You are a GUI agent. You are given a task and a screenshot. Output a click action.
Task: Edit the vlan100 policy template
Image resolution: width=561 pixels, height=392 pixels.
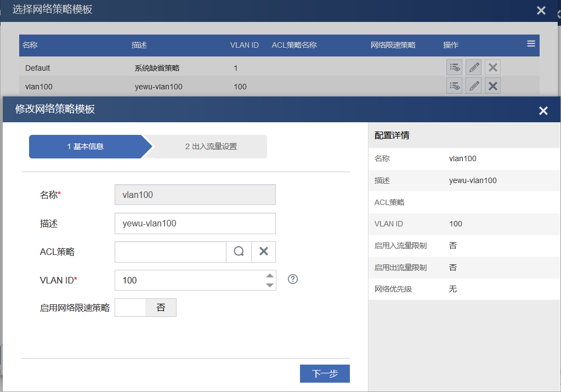click(473, 86)
